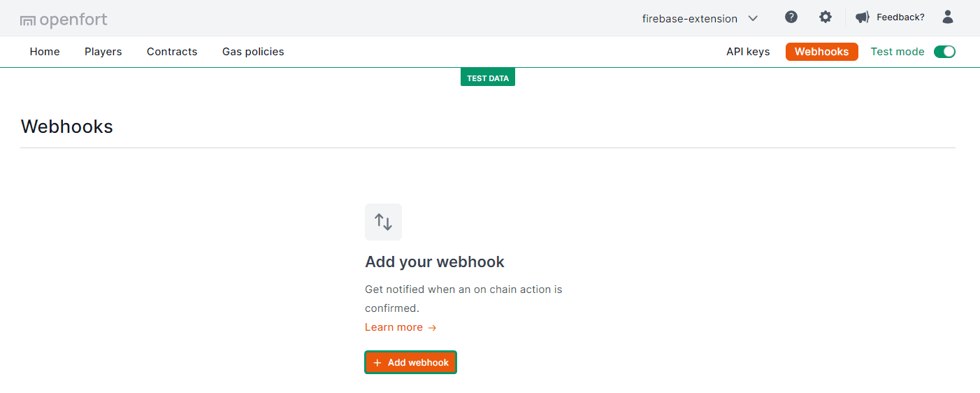The image size is (980, 393).
Task: Click the green Test mode label
Action: click(897, 52)
